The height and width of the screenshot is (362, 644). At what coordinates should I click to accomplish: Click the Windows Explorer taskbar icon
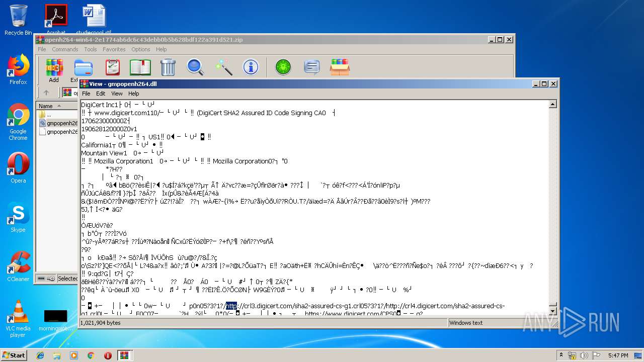[x=57, y=355]
